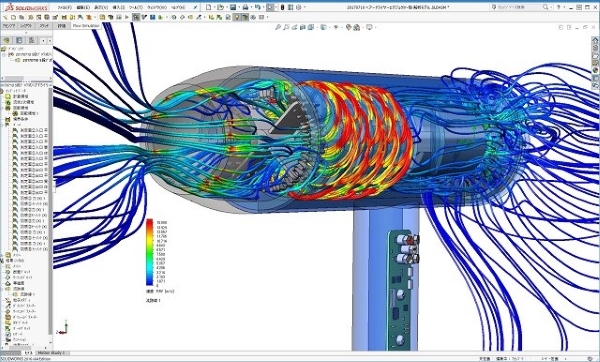Viewport: 600px width, 362px height.
Task: Open the Display Style cube dropdown
Action: coord(324,27)
